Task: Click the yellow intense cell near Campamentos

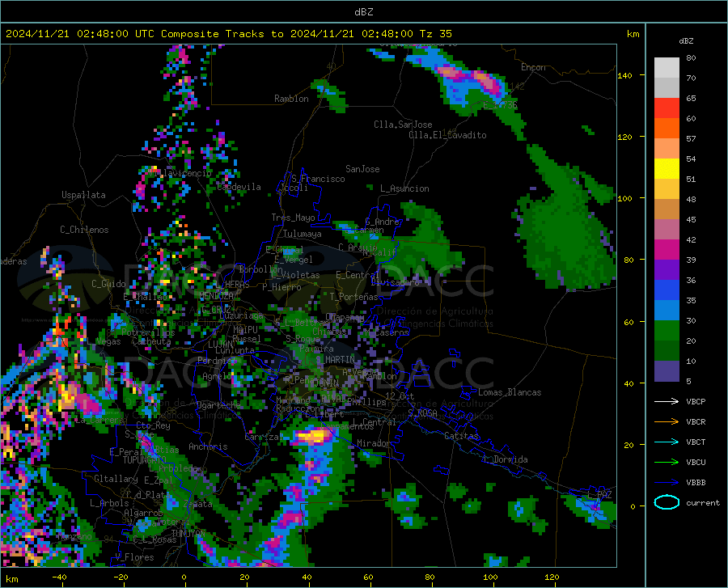Action: [x=312, y=436]
